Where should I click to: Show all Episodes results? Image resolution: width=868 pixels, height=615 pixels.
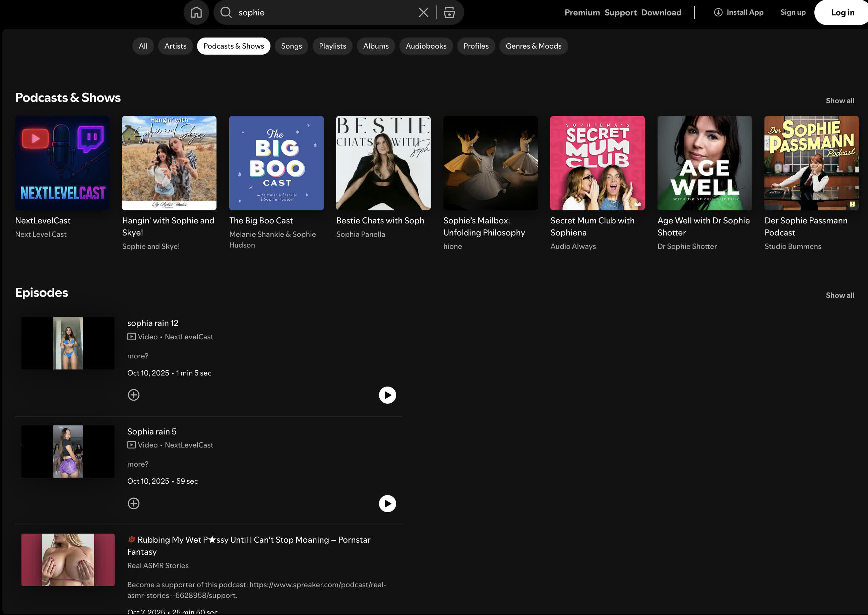(840, 295)
